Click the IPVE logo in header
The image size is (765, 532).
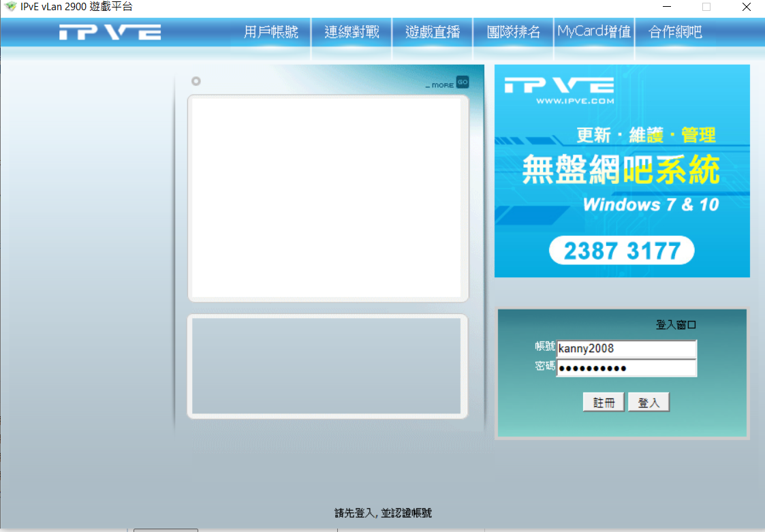(x=110, y=32)
